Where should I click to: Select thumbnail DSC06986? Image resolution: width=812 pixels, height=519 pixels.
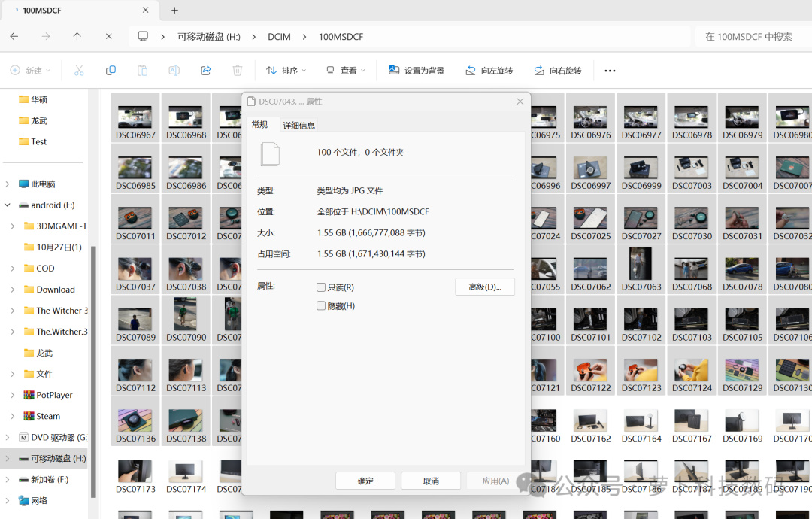(x=186, y=168)
